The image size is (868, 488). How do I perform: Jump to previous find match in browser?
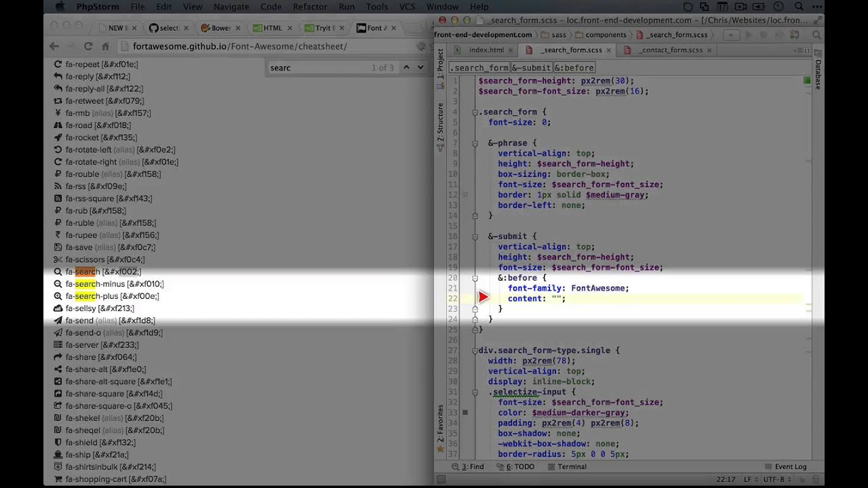(x=406, y=67)
